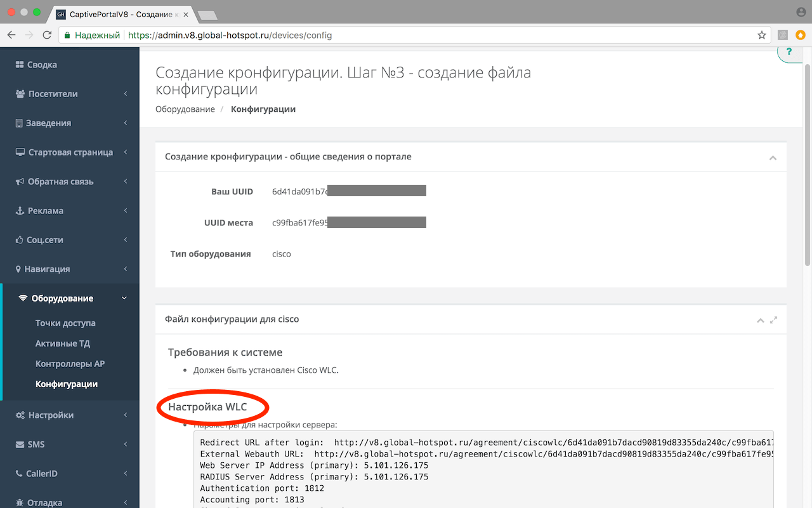Expand the Стартовая страница menu chevron

[x=126, y=152]
